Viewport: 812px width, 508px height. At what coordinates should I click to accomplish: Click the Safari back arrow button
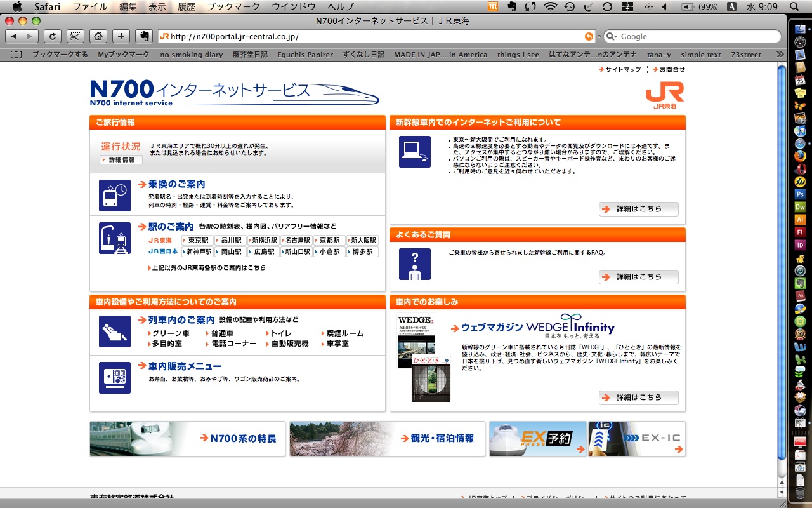coord(15,36)
